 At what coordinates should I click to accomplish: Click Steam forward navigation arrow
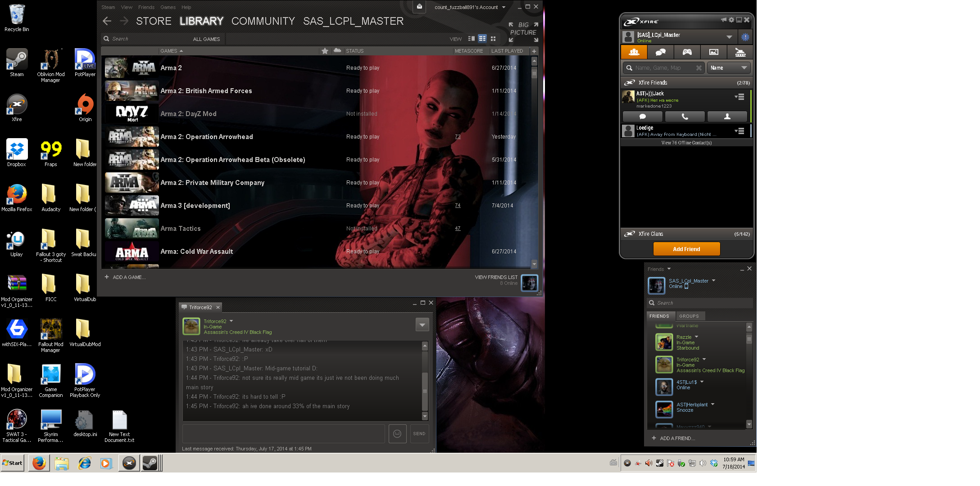[x=124, y=21]
